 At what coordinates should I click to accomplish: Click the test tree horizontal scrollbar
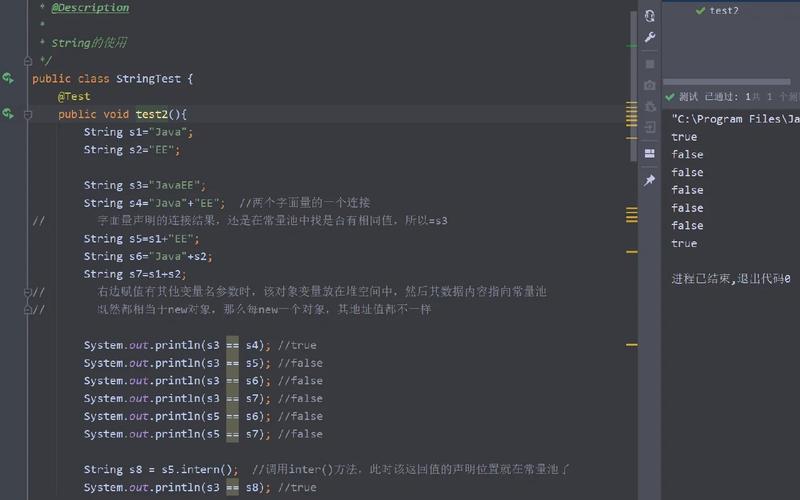click(727, 82)
